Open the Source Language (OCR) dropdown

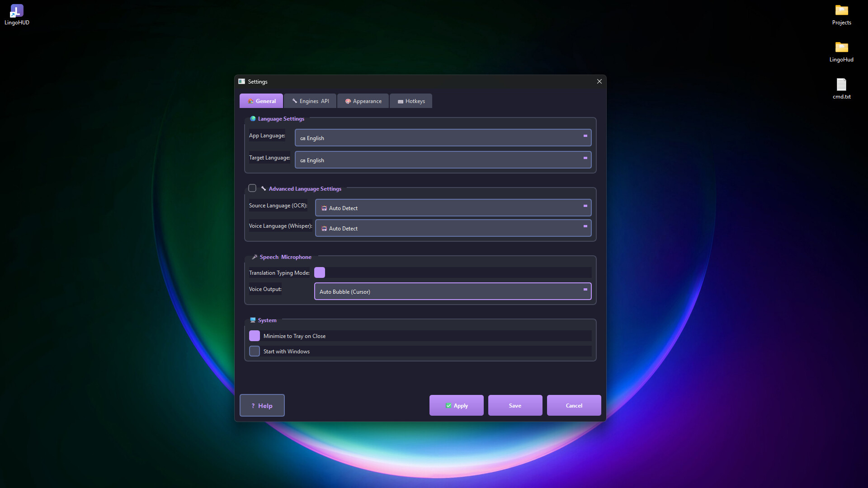click(x=453, y=208)
